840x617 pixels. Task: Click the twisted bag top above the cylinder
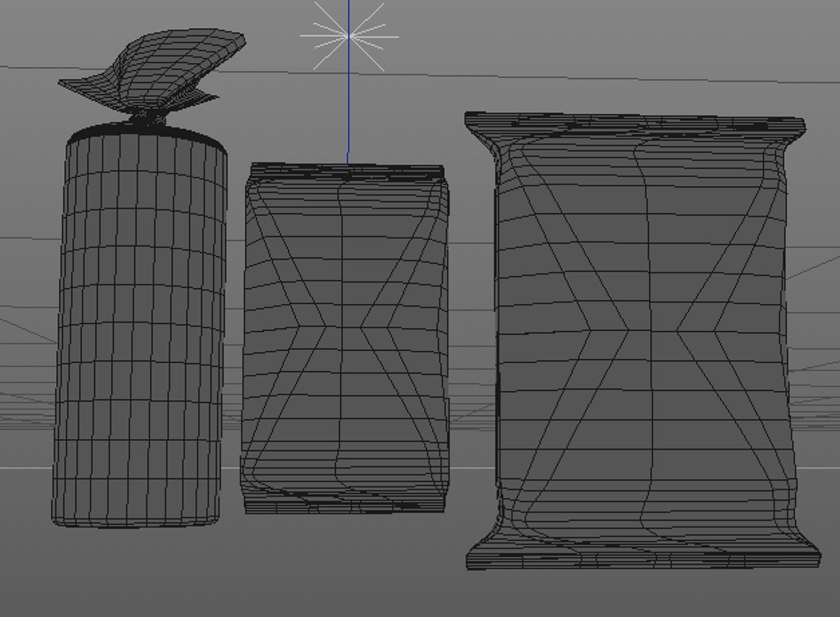[153, 75]
